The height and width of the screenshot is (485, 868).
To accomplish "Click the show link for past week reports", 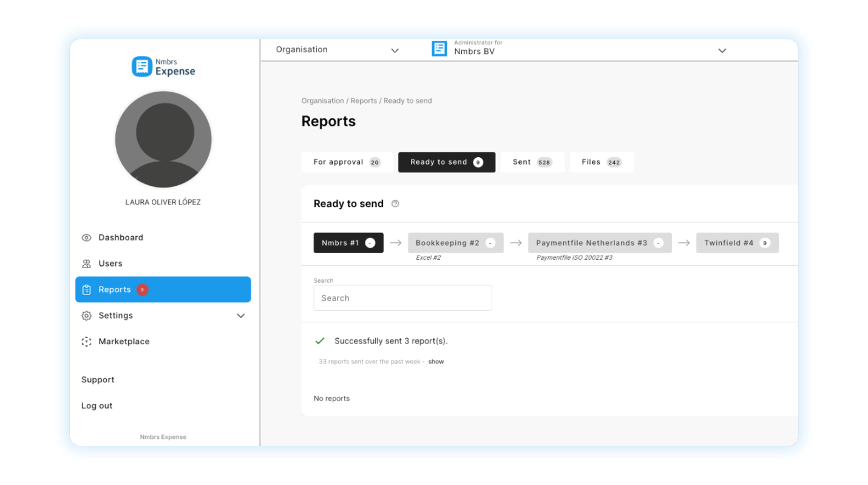I will click(x=436, y=362).
